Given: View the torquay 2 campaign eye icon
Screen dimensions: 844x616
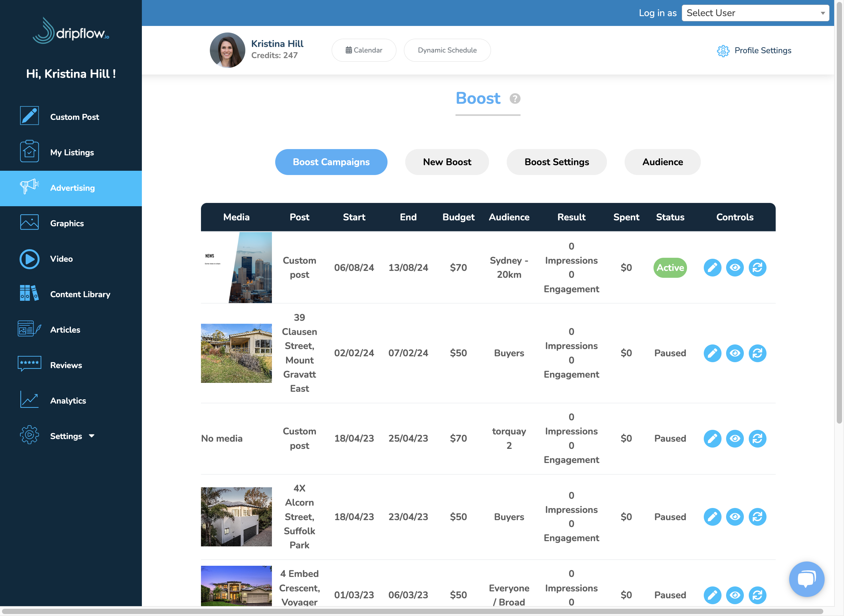Looking at the screenshot, I should click(735, 438).
